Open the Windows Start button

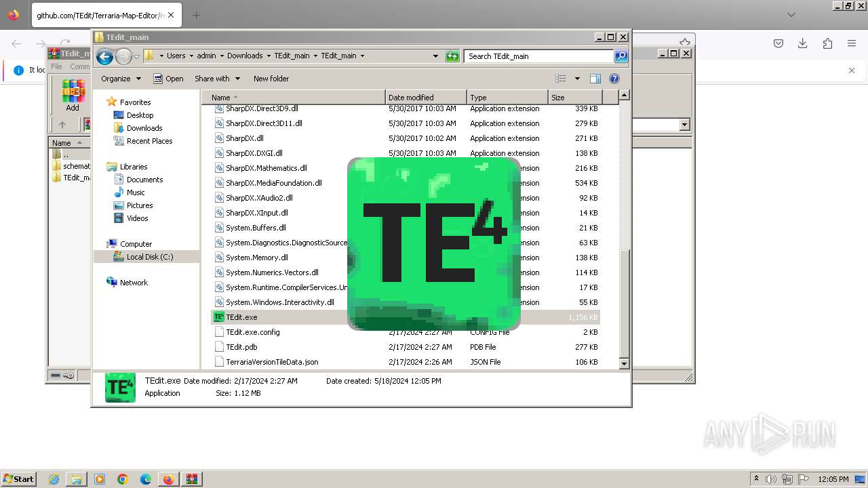point(19,479)
